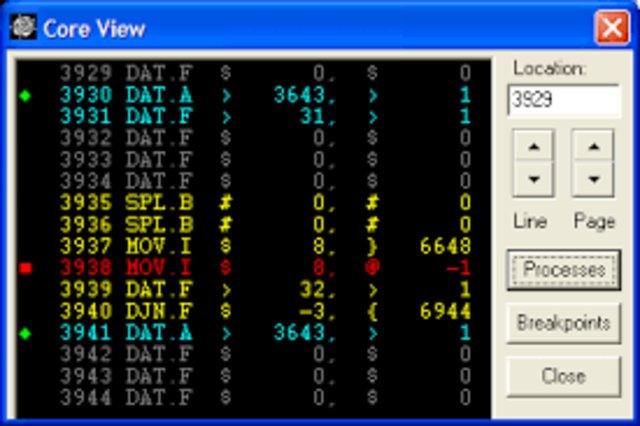Click the Core View title bar text
The image size is (640, 426).
tap(94, 29)
